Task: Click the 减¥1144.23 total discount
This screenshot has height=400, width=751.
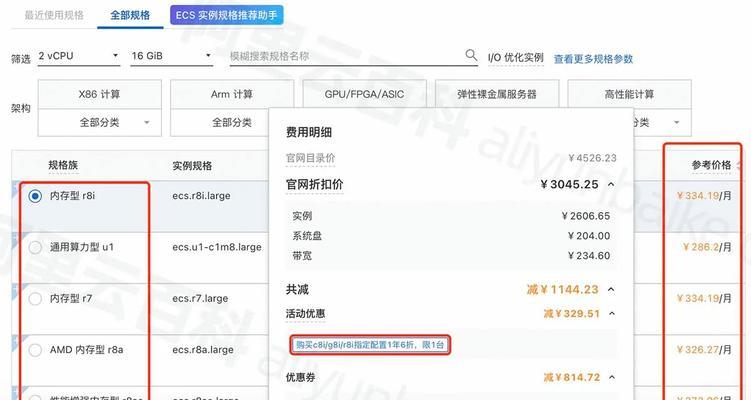Action: (x=562, y=289)
